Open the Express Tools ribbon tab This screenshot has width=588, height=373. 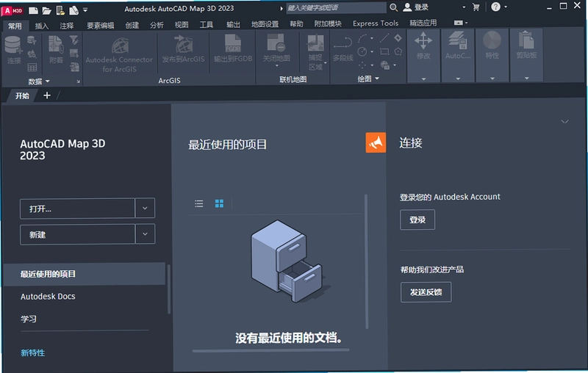(376, 23)
